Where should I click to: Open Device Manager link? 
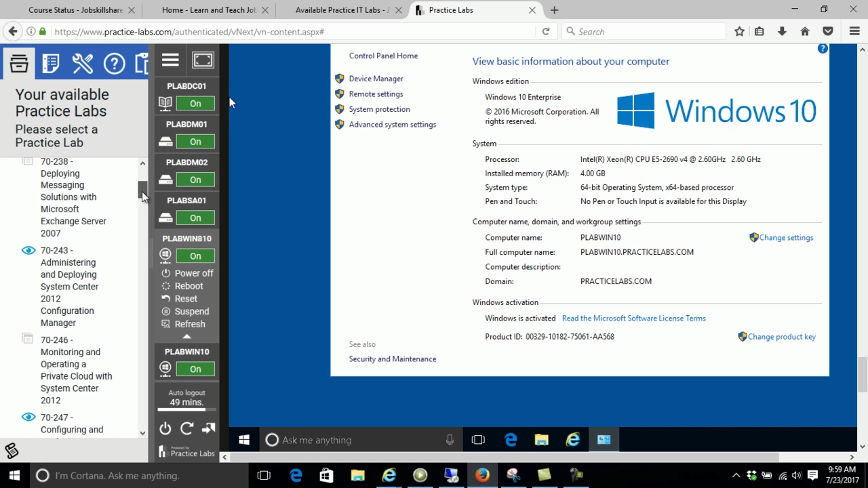(376, 79)
